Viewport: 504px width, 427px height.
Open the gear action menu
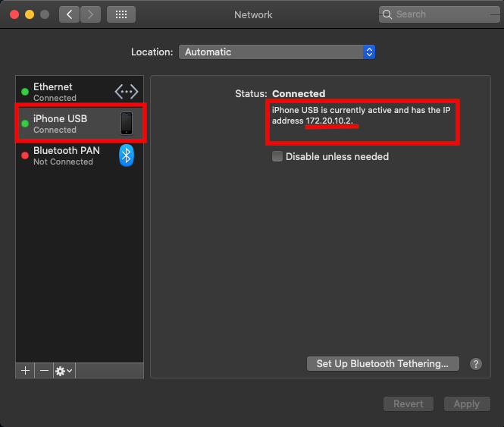point(64,371)
